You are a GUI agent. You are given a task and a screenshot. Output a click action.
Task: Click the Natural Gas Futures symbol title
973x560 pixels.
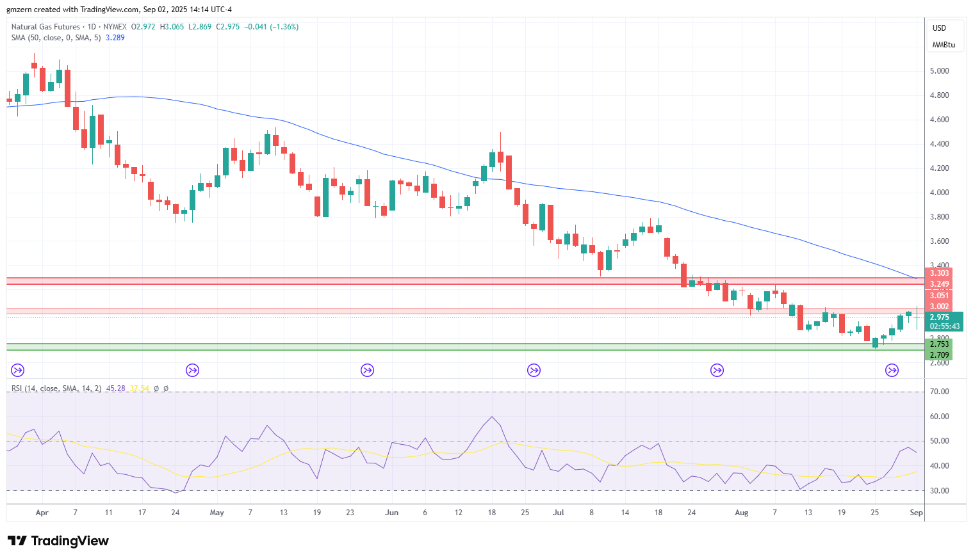click(45, 27)
